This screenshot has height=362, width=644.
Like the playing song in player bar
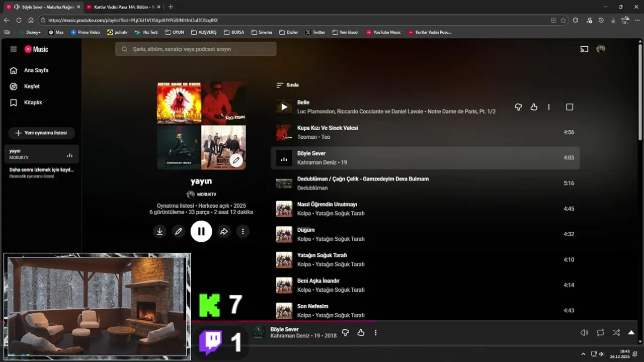pyautogui.click(x=361, y=333)
